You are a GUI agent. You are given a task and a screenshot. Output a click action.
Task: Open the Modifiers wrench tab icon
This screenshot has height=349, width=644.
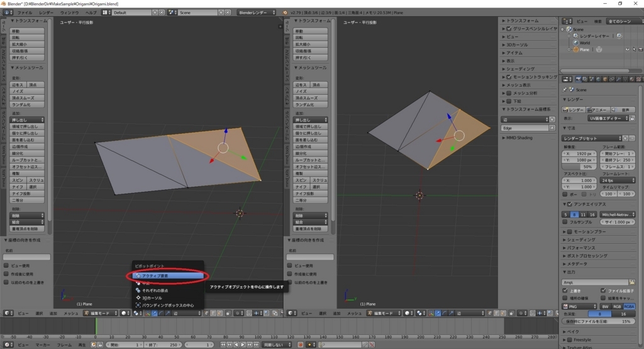tap(619, 79)
